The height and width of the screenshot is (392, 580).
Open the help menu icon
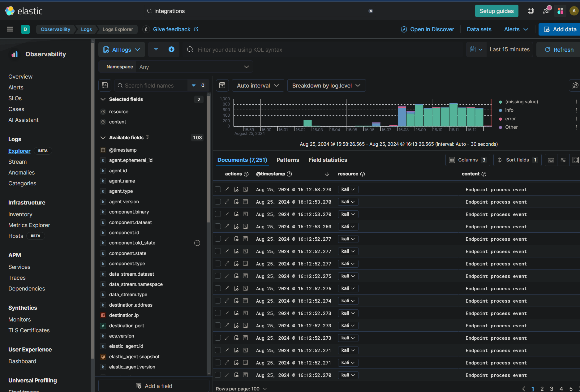point(531,11)
